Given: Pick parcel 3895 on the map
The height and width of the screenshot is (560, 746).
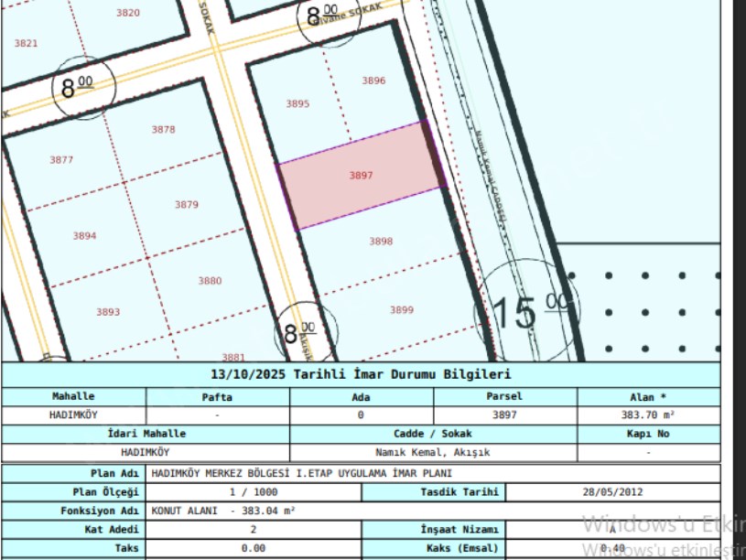Looking at the screenshot, I should [297, 104].
